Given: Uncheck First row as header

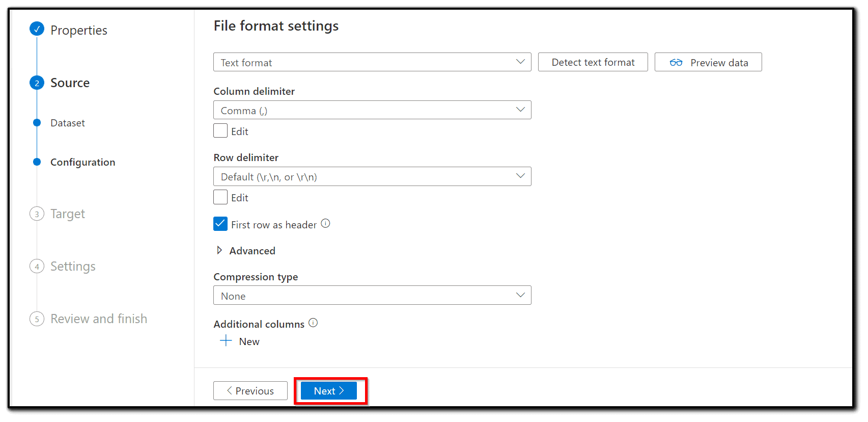Looking at the screenshot, I should (x=219, y=224).
